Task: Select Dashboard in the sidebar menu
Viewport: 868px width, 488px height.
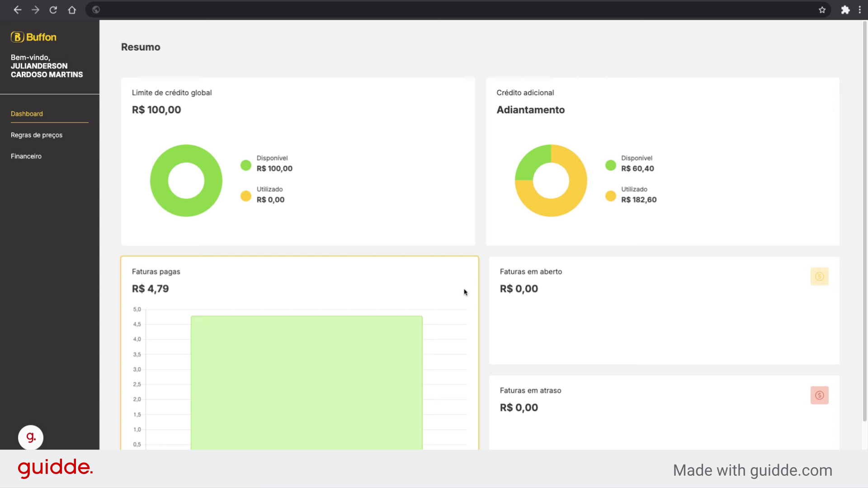Action: [x=27, y=114]
